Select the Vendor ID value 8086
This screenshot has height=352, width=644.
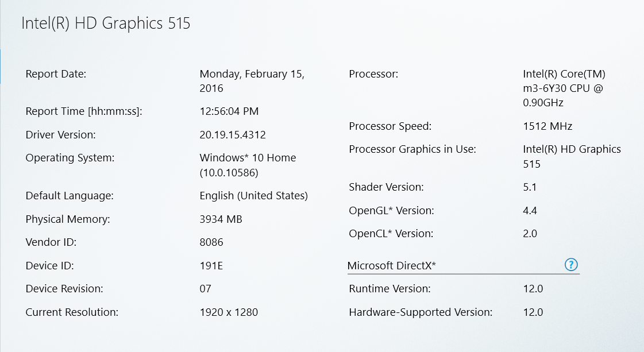pyautogui.click(x=211, y=242)
